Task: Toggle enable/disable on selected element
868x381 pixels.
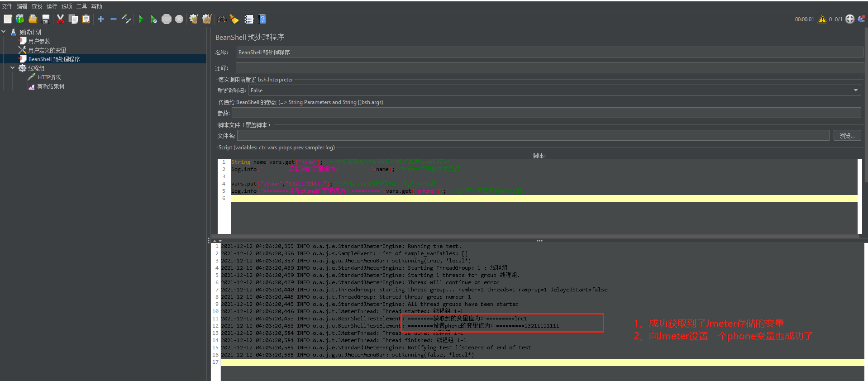Action: click(x=126, y=19)
